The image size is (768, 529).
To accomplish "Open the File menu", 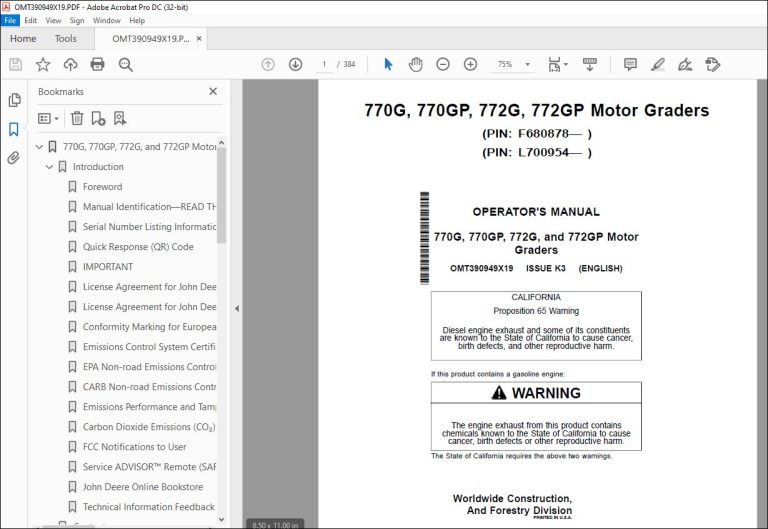I will [10, 21].
